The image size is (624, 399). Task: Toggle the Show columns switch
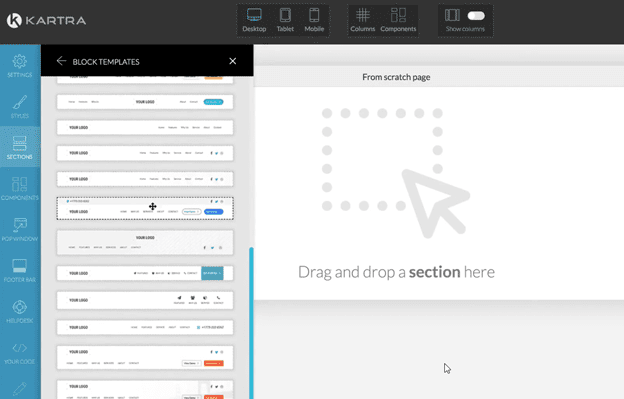click(x=476, y=16)
